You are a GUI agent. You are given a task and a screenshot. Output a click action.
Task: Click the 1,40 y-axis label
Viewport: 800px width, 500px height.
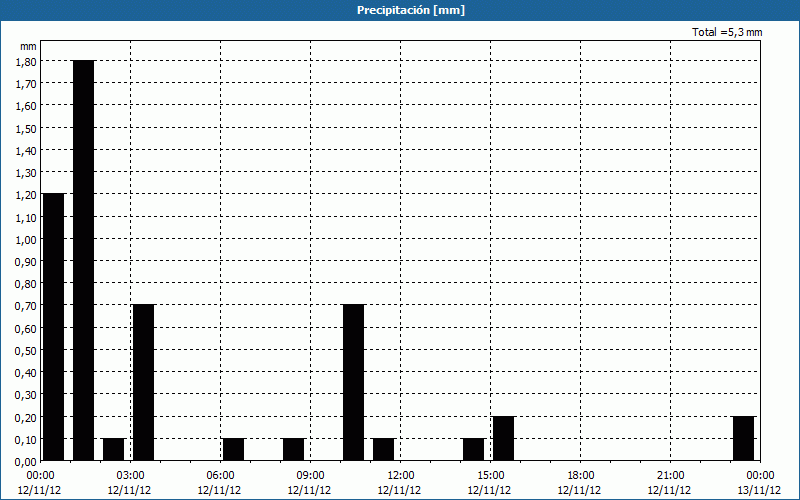(26, 151)
